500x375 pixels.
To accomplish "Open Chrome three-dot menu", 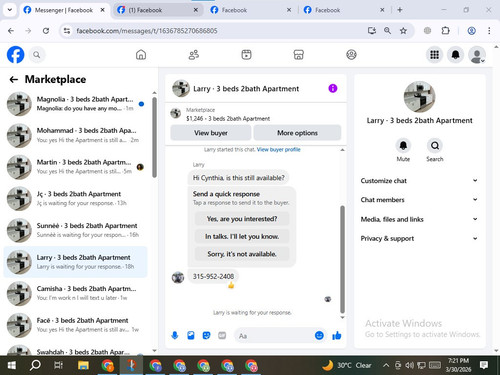I will (x=489, y=31).
